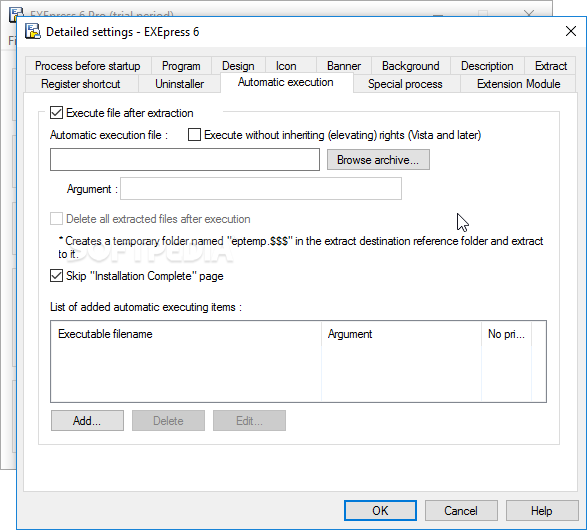Click the Add... button
The height and width of the screenshot is (530, 587).
point(87,421)
